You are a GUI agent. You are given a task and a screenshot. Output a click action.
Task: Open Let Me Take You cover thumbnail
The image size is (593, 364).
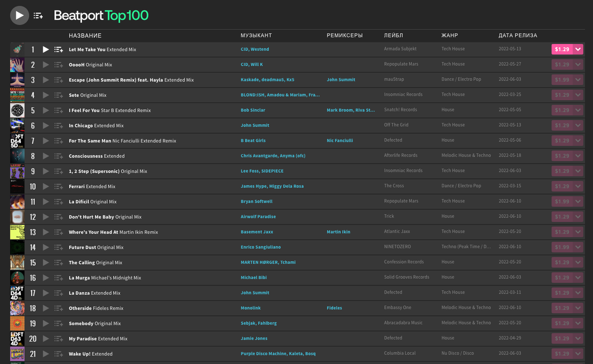[x=17, y=49]
